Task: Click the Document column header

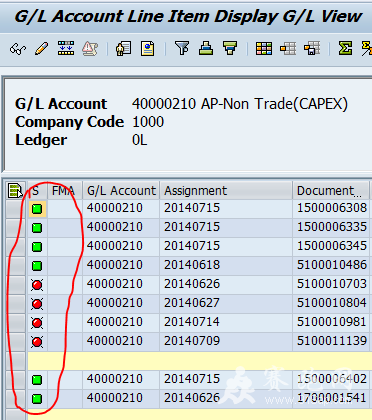Action: [331, 191]
